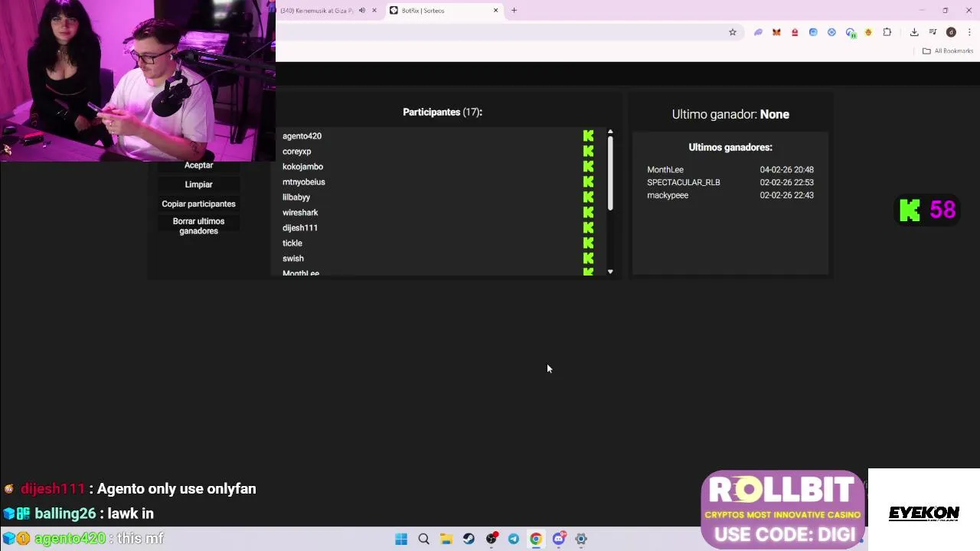Switch to the BotRix Sorteos tab

point(444,11)
